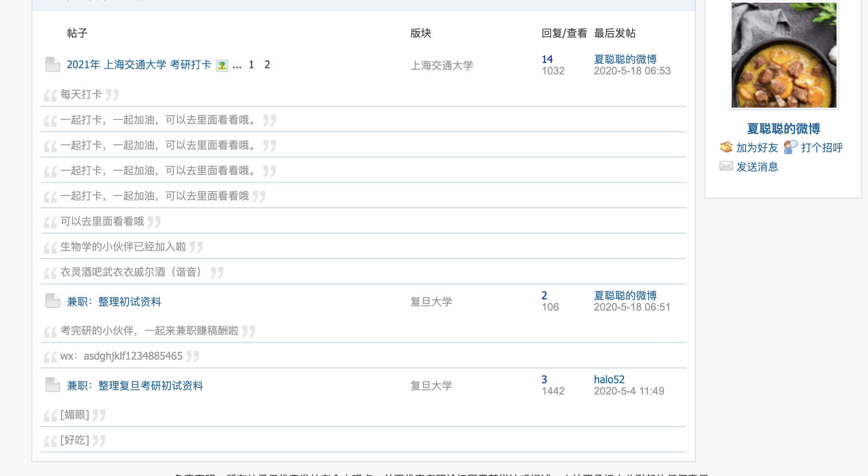
Task: Click the 回复/查看 column header
Action: [564, 33]
